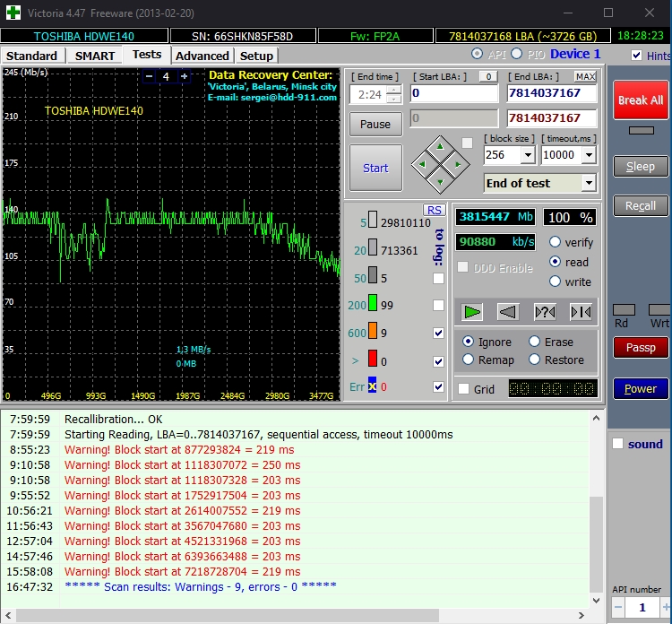Enable the Grid checkbox

tap(463, 389)
